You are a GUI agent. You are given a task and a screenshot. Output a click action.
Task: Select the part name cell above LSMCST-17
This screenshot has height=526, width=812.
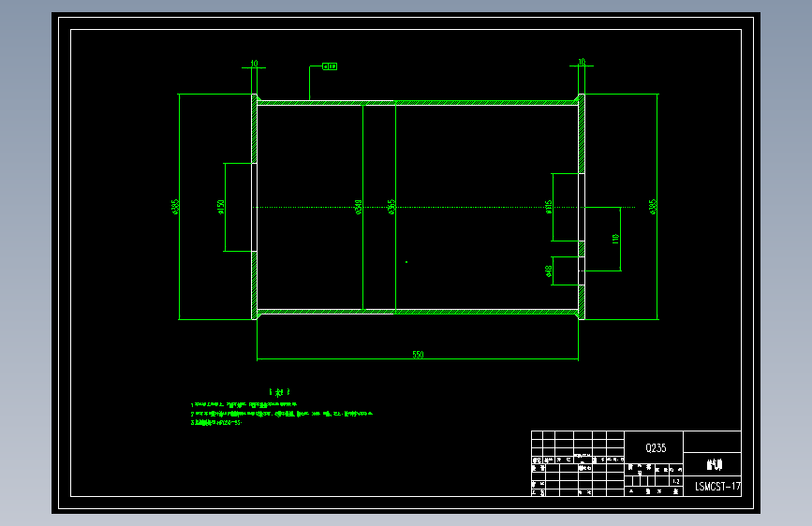pyautogui.click(x=714, y=465)
